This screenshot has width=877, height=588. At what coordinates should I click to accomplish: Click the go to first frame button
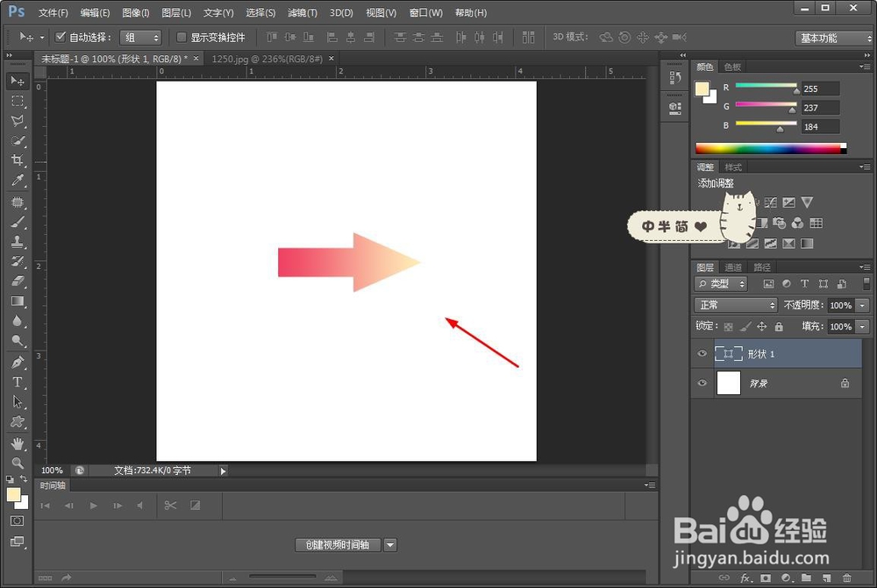click(x=46, y=506)
